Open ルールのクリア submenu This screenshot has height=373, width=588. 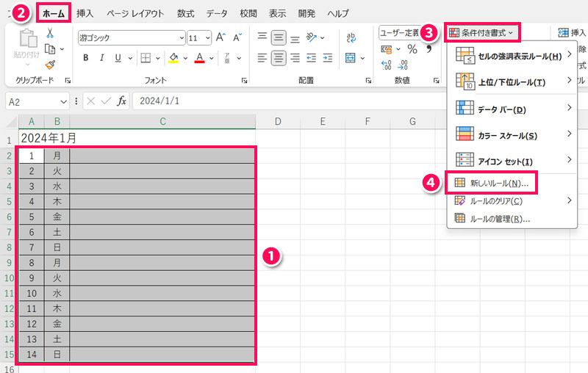click(x=512, y=201)
